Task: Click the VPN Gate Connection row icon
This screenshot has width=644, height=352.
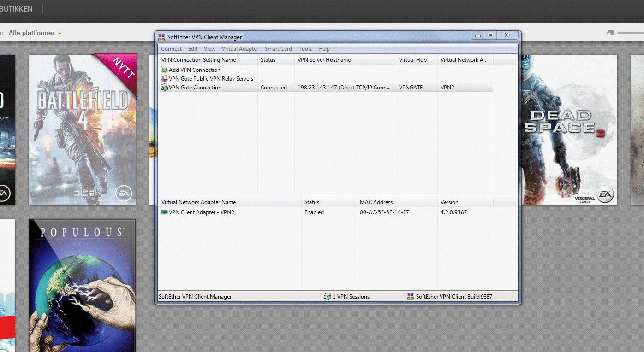Action: (164, 88)
